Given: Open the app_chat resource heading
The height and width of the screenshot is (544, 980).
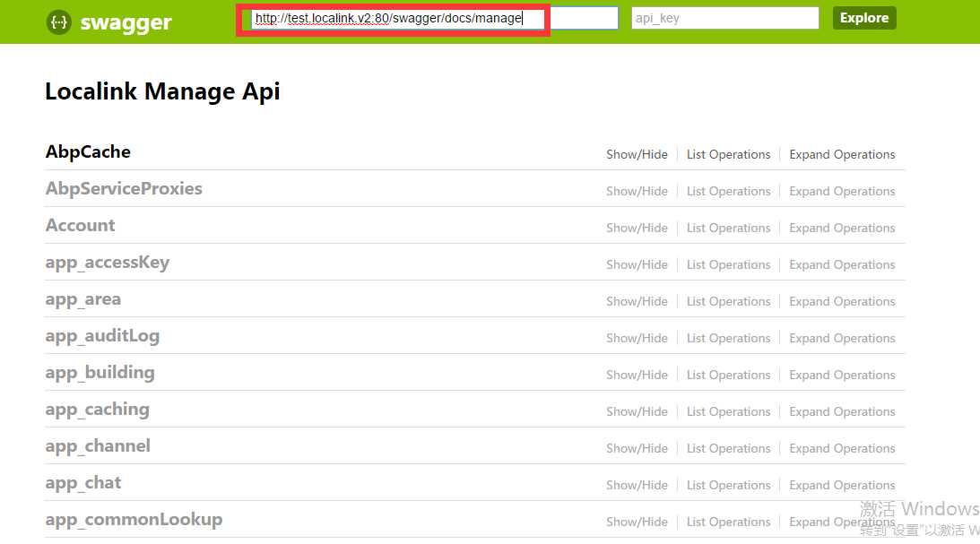Looking at the screenshot, I should 83,483.
